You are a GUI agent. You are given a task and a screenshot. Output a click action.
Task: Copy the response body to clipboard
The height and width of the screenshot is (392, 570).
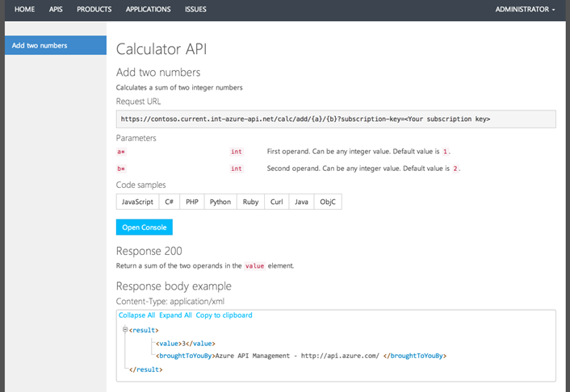tap(224, 315)
